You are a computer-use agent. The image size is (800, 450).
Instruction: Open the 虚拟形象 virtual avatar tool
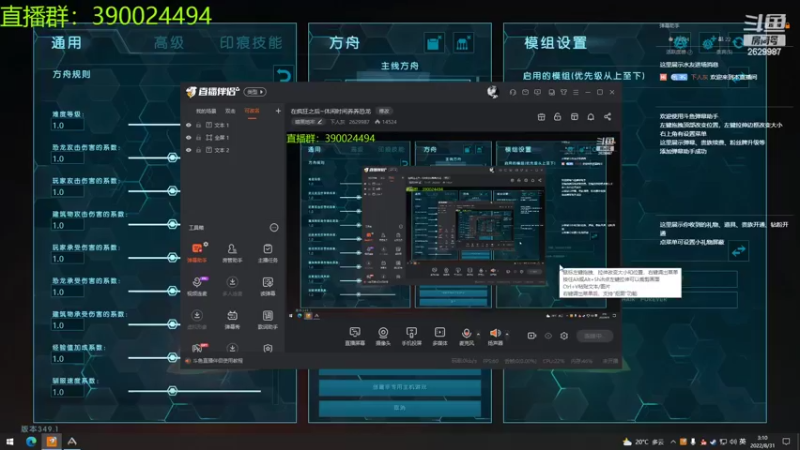[197, 320]
